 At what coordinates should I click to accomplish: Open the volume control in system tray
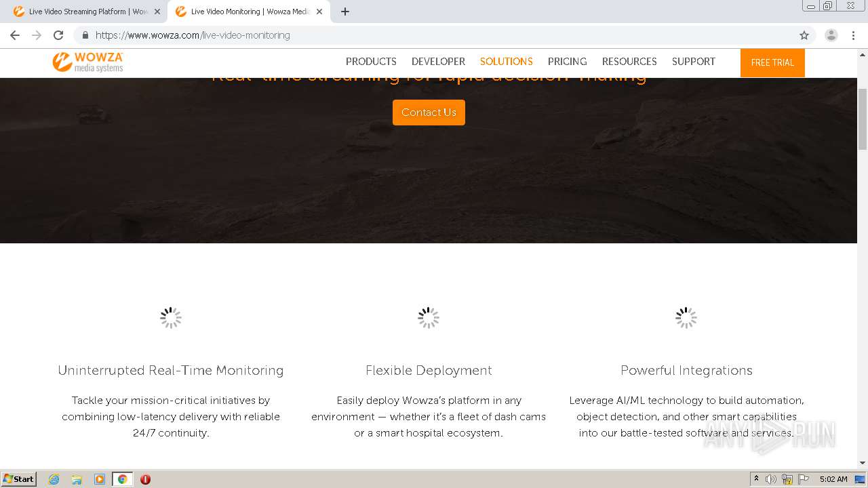771,479
